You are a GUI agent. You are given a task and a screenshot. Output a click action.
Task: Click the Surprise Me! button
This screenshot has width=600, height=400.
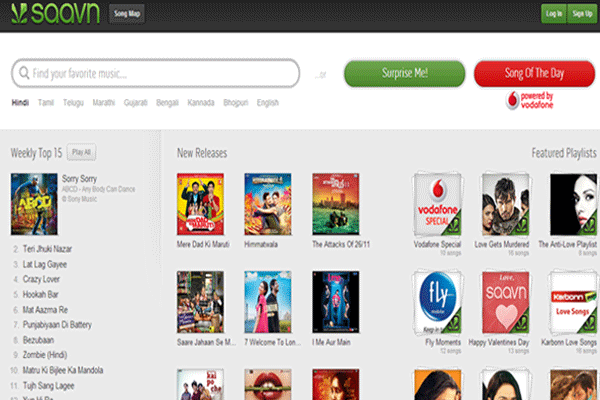(404, 73)
